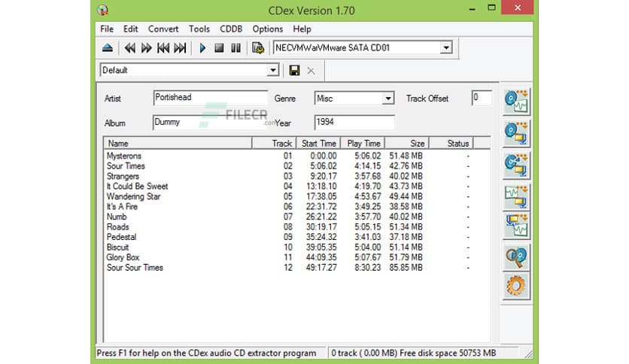This screenshot has width=629, height=364.
Task: Open the Genre dropdown showing Misc
Action: [388, 99]
